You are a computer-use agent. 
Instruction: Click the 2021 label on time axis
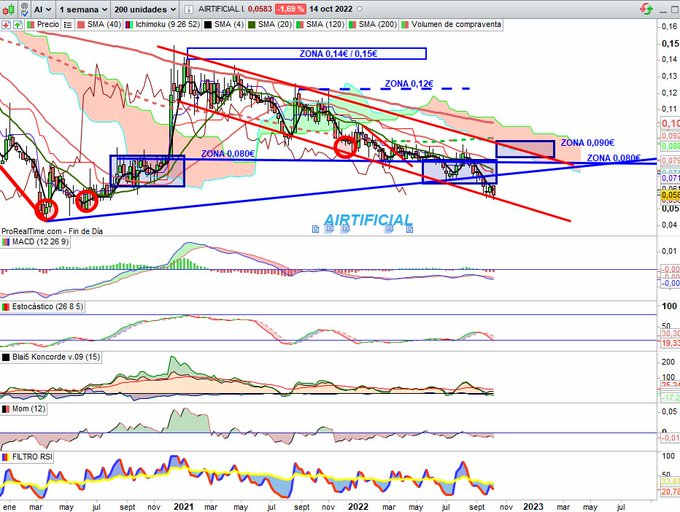183,506
